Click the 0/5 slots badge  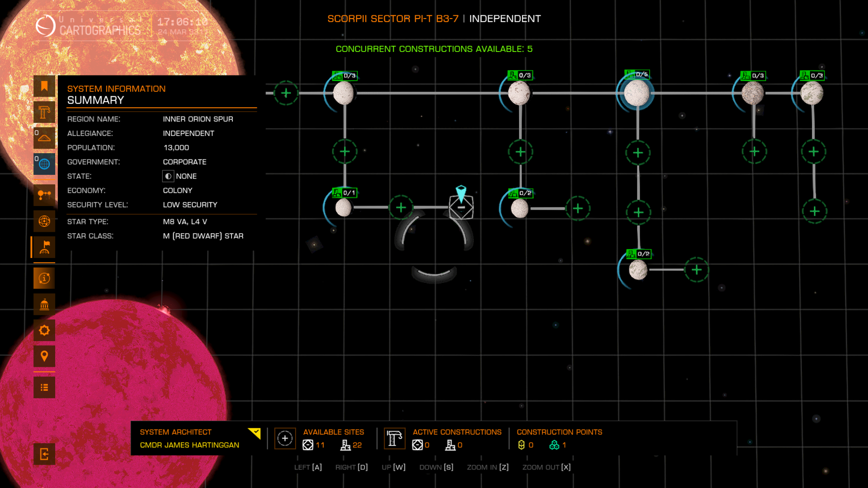click(x=637, y=75)
